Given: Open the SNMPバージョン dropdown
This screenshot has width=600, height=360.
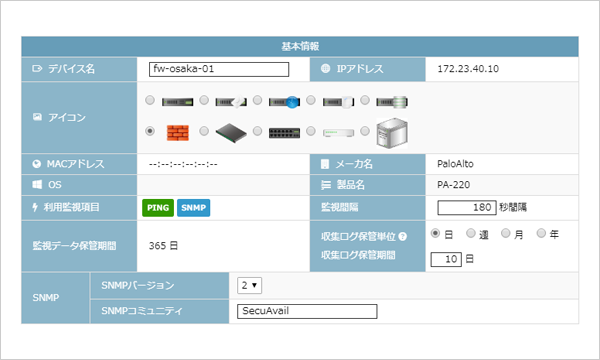Looking at the screenshot, I should [x=249, y=285].
